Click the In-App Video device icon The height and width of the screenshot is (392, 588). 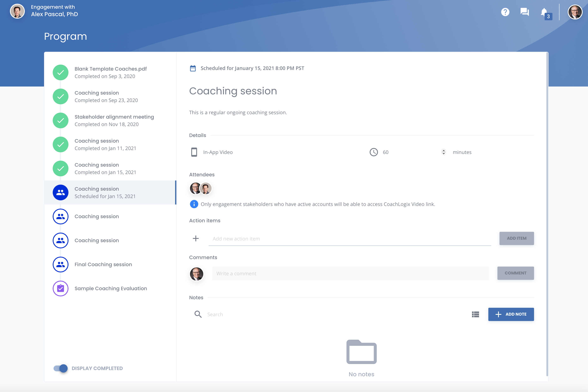[x=194, y=152]
